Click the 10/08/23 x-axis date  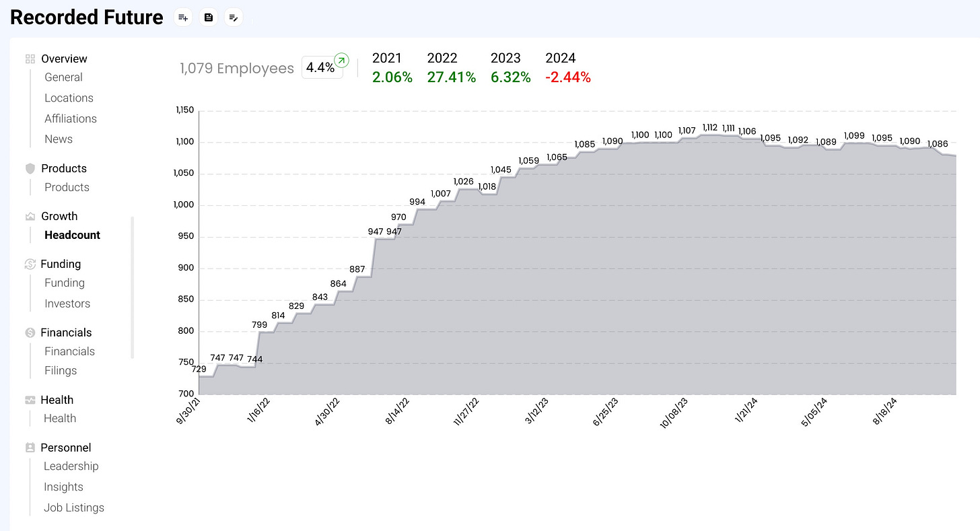point(674,412)
